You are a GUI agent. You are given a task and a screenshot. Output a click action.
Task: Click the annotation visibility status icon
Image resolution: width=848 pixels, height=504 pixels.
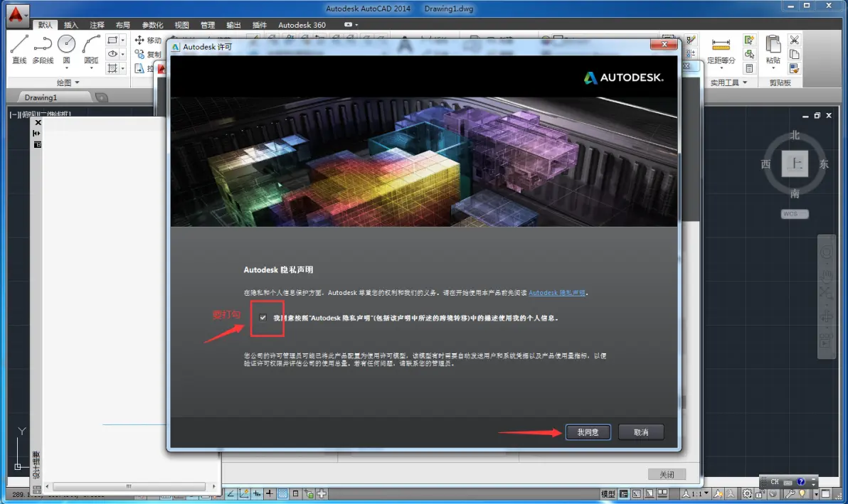pos(718,494)
